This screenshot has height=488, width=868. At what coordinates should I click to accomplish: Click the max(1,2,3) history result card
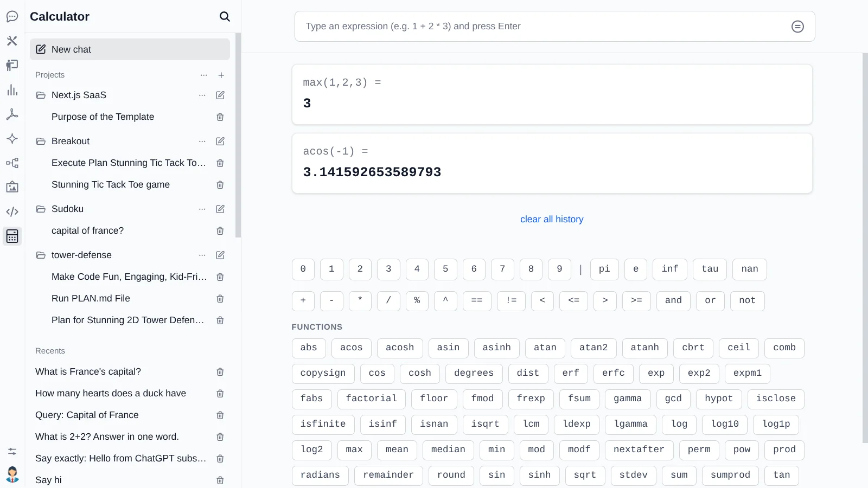[x=552, y=94]
